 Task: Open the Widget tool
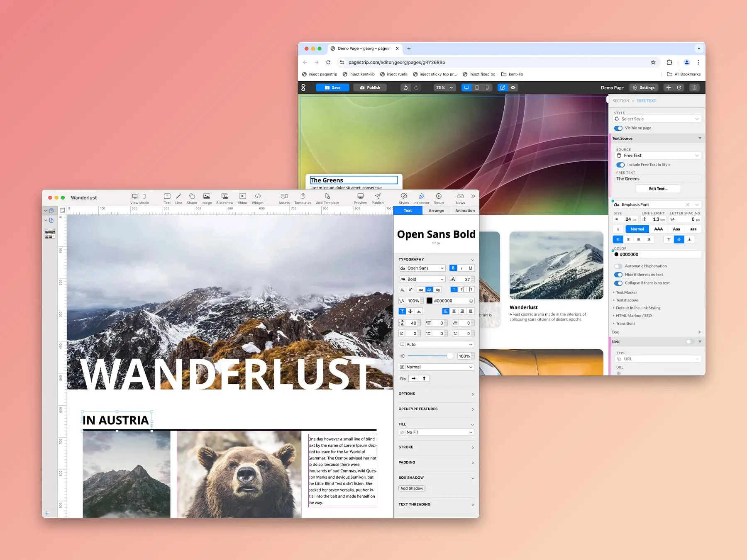257,197
